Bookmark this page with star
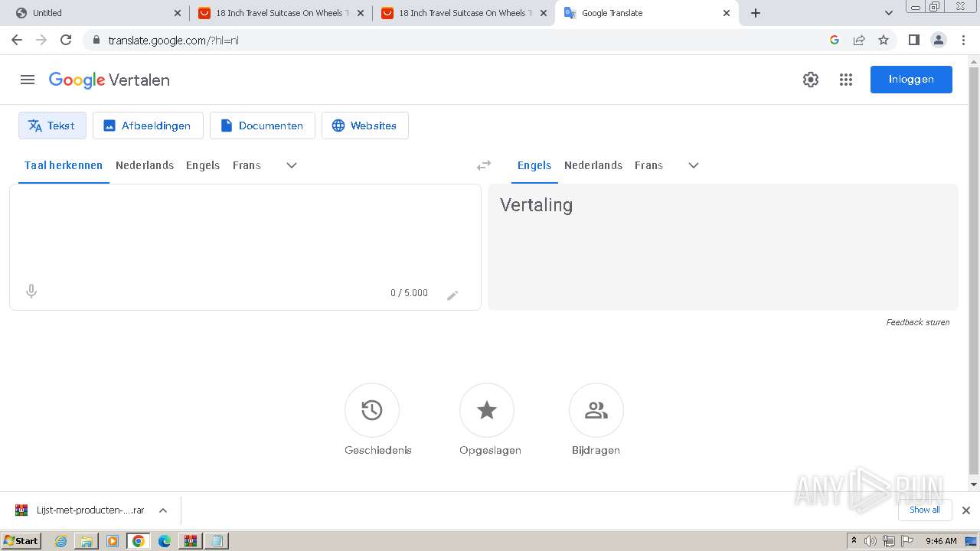Image resolution: width=980 pixels, height=551 pixels. coord(884,40)
